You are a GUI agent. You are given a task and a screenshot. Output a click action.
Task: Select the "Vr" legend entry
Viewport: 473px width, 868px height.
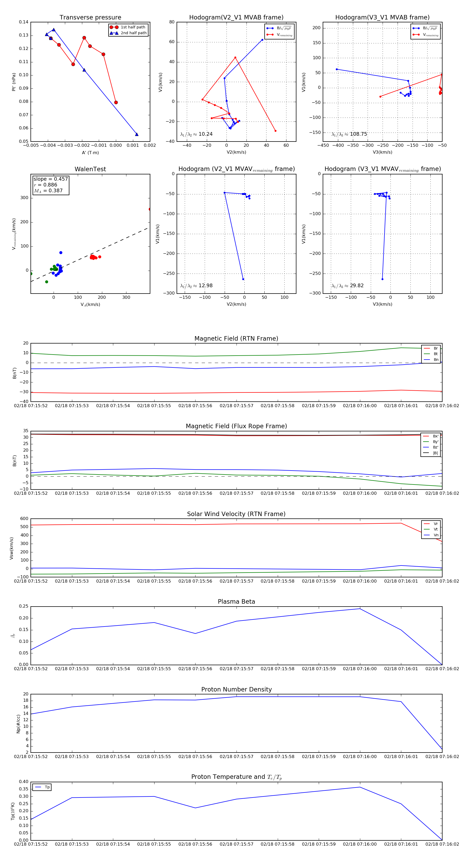(x=431, y=524)
